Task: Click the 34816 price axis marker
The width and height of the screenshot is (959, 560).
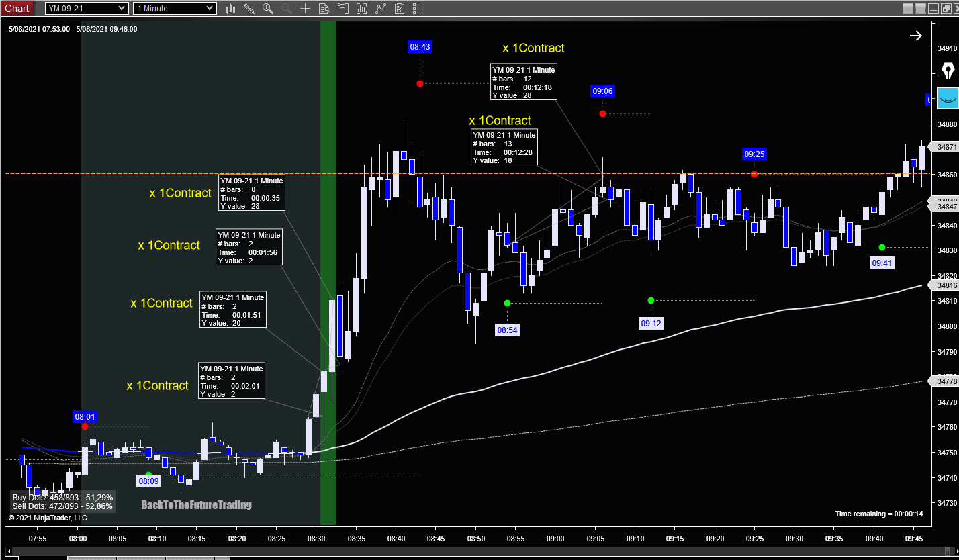Action: (944, 285)
